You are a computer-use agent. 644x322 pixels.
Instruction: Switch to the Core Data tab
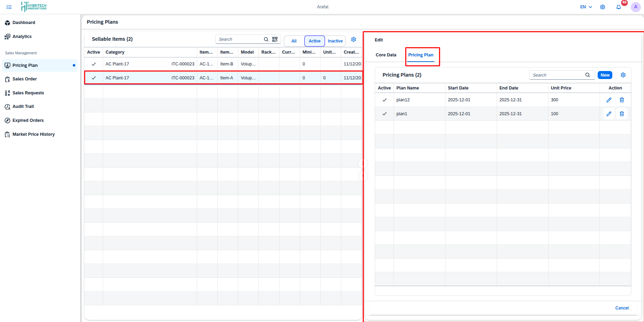(x=386, y=55)
